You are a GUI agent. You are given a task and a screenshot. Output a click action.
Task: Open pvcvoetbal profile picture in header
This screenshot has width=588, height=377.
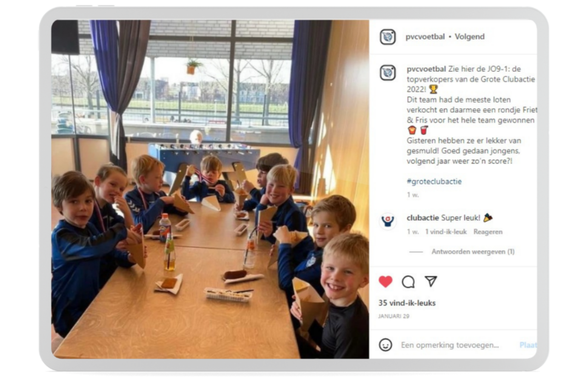[x=388, y=37]
